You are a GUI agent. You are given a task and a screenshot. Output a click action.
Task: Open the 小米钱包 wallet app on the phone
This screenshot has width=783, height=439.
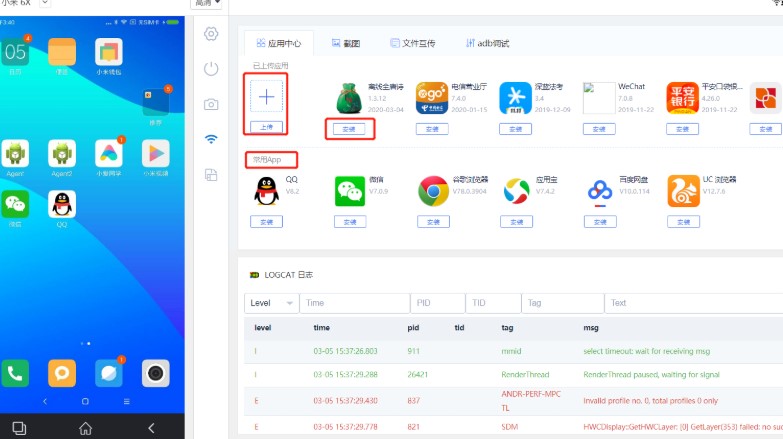pyautogui.click(x=109, y=52)
